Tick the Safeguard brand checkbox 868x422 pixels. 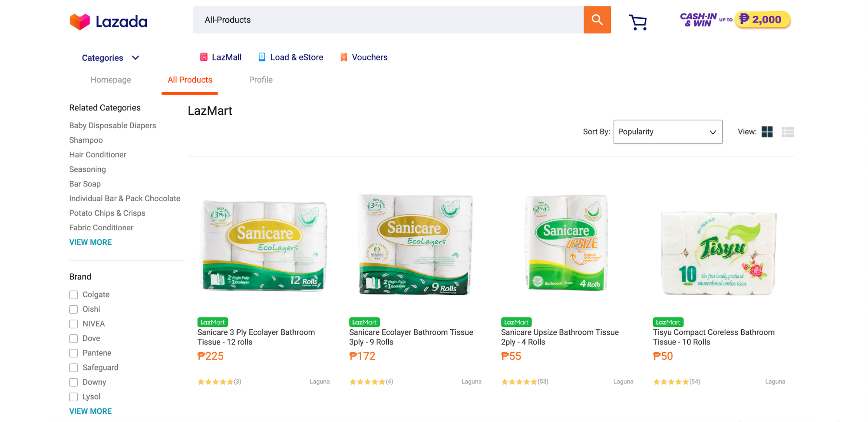click(73, 368)
